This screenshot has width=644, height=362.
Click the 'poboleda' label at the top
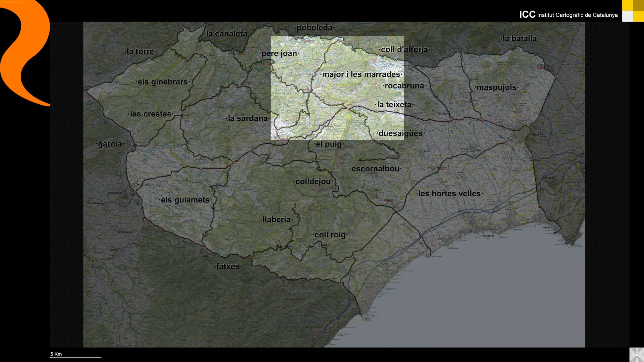tap(314, 28)
